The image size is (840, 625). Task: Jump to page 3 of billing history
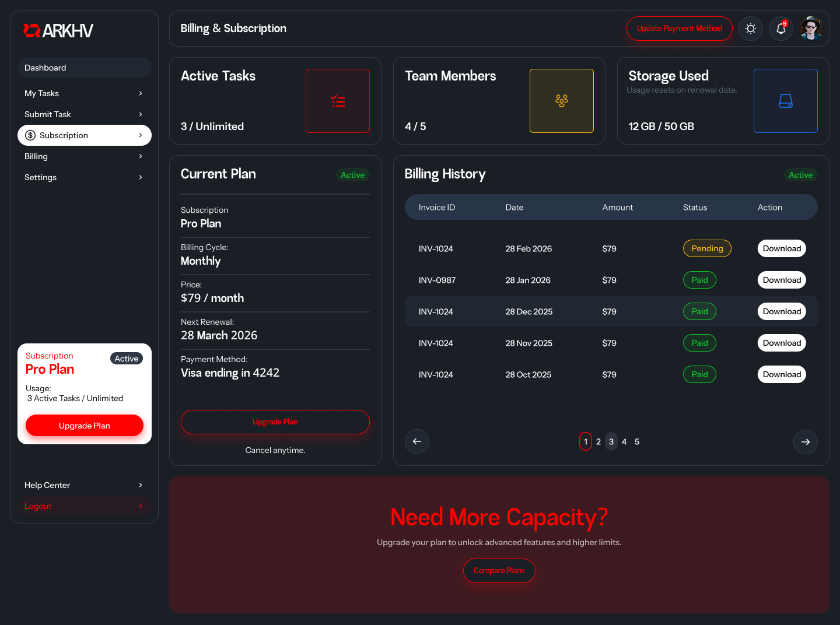tap(611, 441)
